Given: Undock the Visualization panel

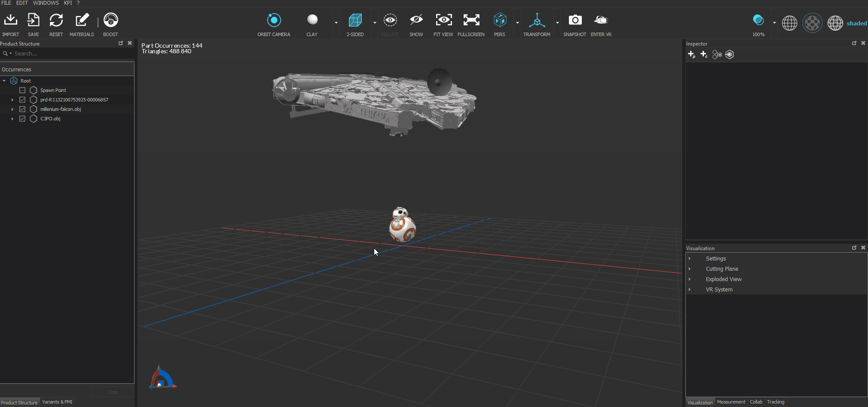Looking at the screenshot, I should point(854,248).
